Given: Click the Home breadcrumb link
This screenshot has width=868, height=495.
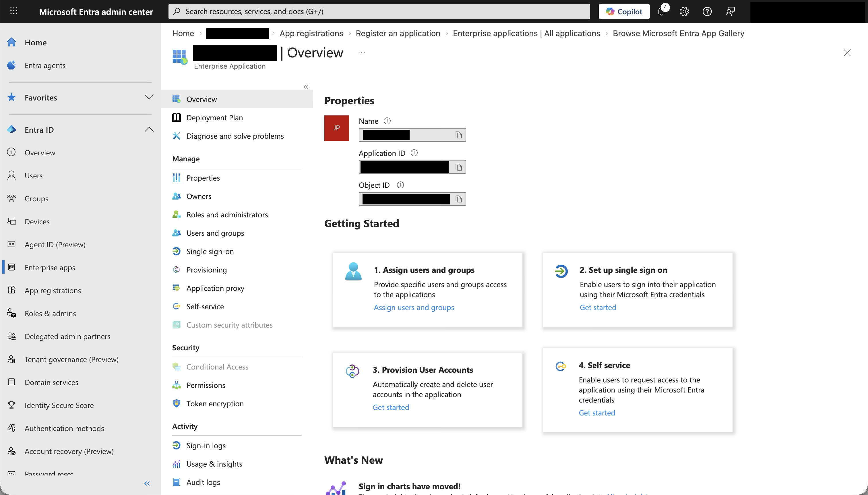Looking at the screenshot, I should tap(183, 33).
